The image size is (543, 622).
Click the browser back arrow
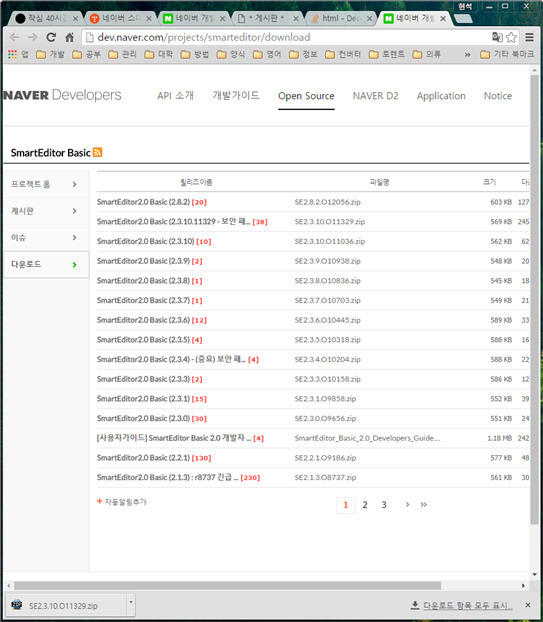click(14, 37)
